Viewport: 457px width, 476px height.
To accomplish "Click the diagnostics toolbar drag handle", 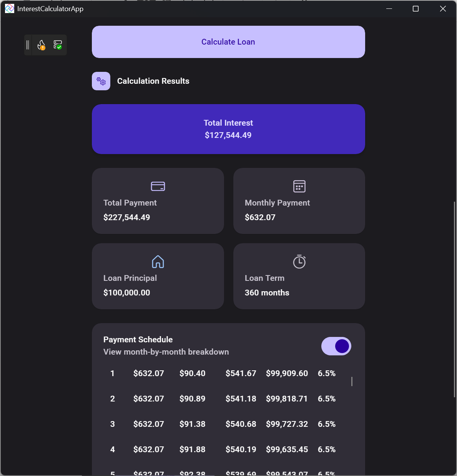I will [28, 45].
